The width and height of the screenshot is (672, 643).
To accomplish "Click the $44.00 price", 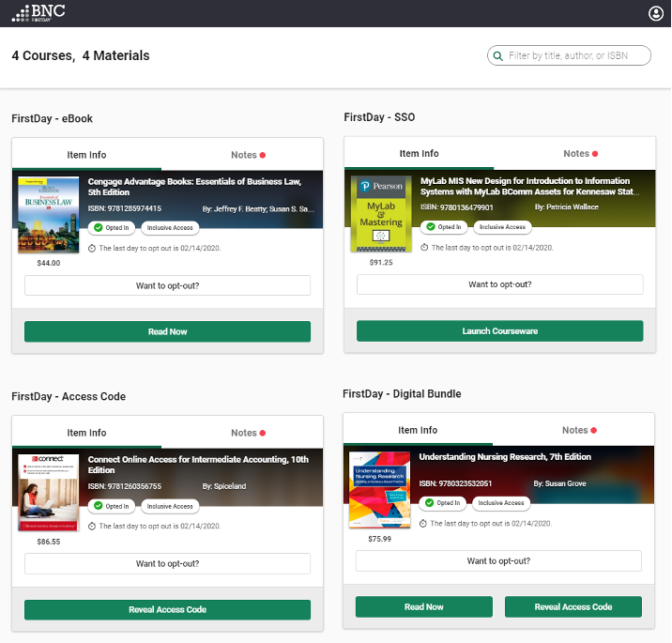I will click(49, 263).
